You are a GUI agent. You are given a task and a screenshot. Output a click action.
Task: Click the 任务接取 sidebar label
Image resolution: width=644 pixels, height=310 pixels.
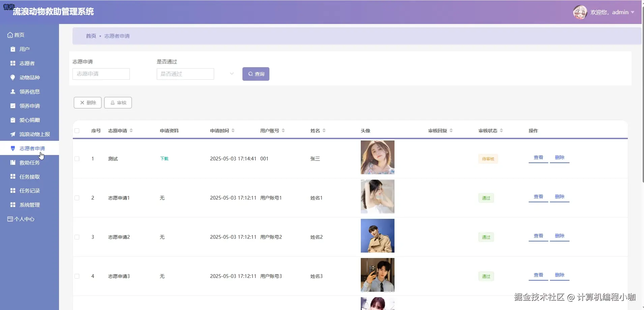(x=30, y=177)
